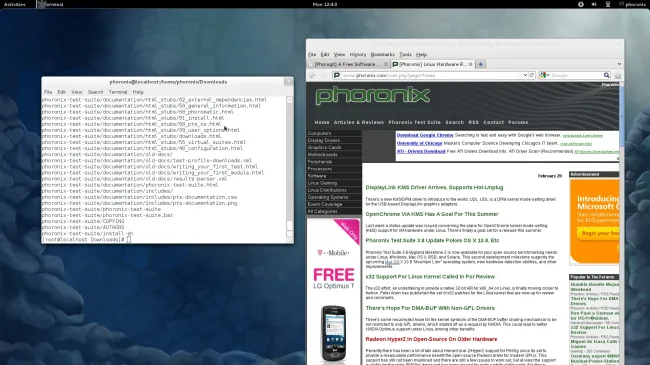Screen dimensions: 650x365
Task: Click the Firefox back arrow button
Action: [313, 75]
